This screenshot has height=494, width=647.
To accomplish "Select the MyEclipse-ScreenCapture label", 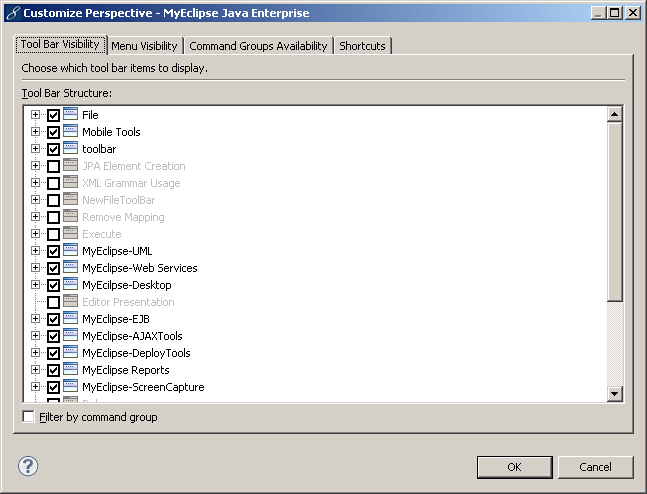I will tap(143, 387).
